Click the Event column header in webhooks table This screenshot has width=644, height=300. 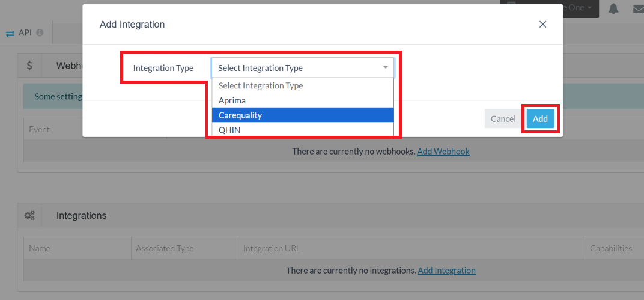(39, 129)
